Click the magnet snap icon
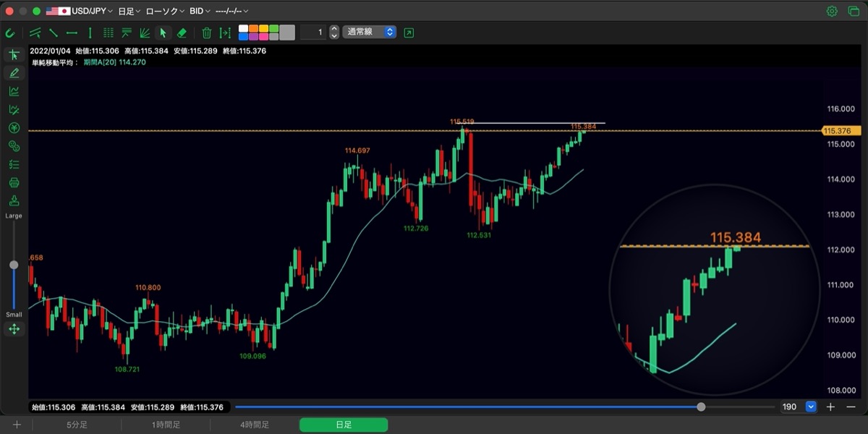The height and width of the screenshot is (434, 868). [10, 33]
